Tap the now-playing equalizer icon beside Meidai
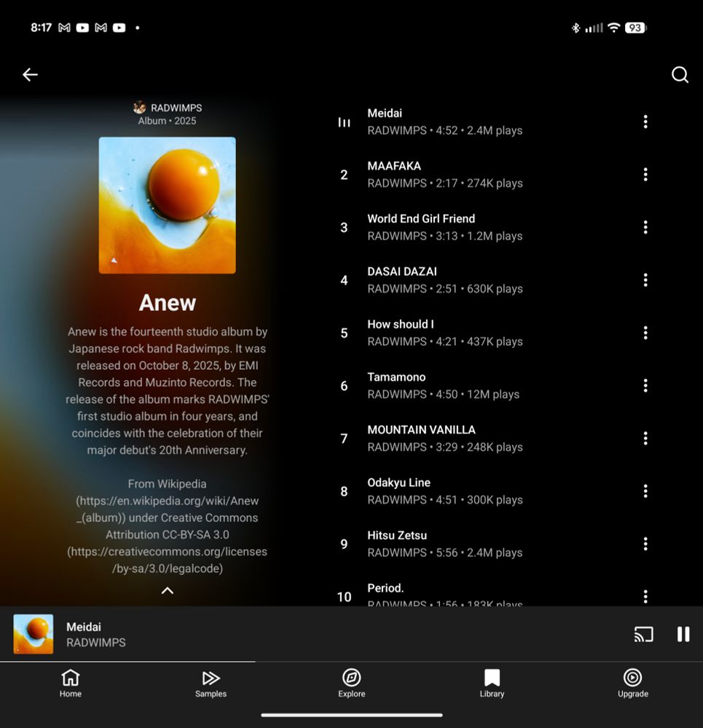The image size is (703, 728). 344,122
